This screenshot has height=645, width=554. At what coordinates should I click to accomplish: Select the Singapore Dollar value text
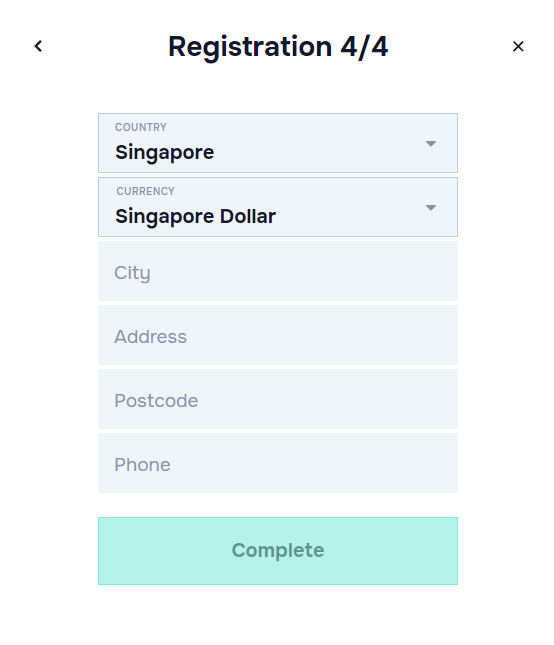[x=195, y=217]
